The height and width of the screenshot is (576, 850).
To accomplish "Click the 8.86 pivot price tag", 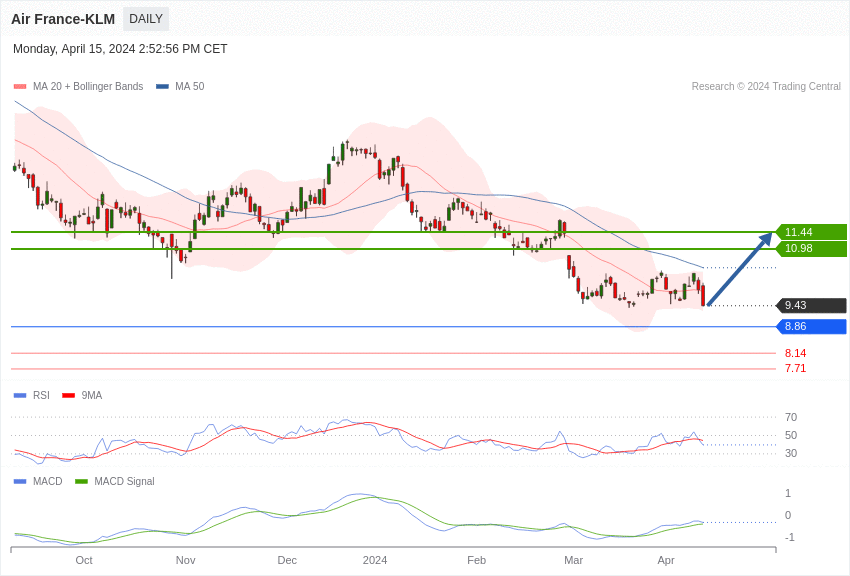I will click(x=811, y=327).
